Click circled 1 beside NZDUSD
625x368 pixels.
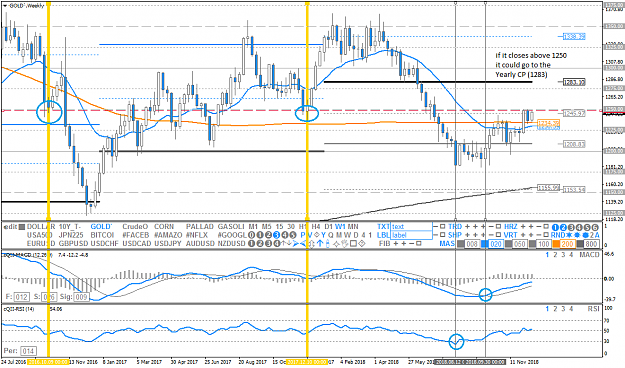click(x=252, y=244)
